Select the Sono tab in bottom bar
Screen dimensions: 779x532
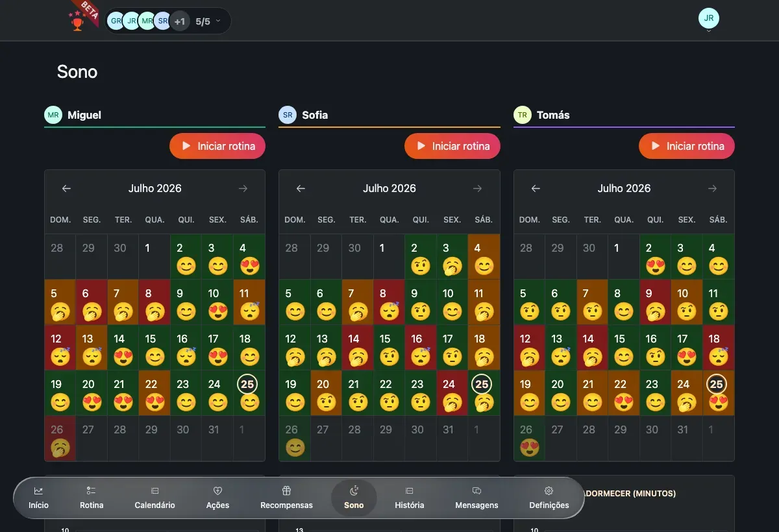point(354,498)
